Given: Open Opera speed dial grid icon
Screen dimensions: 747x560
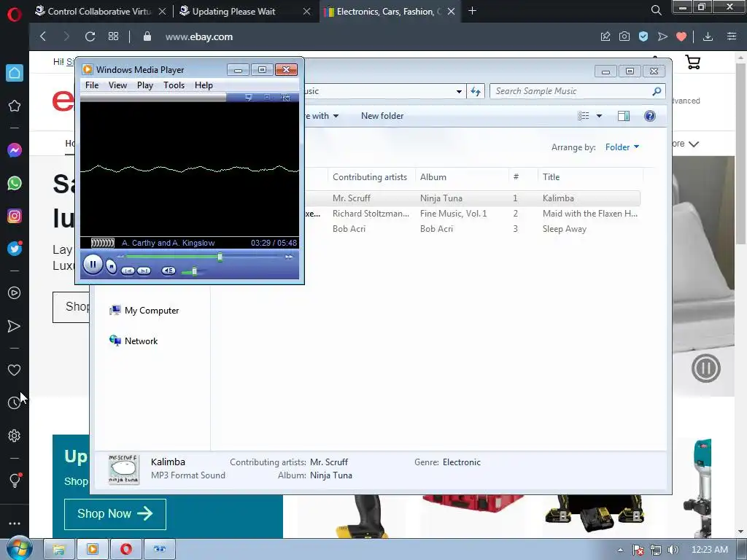Looking at the screenshot, I should [x=113, y=36].
